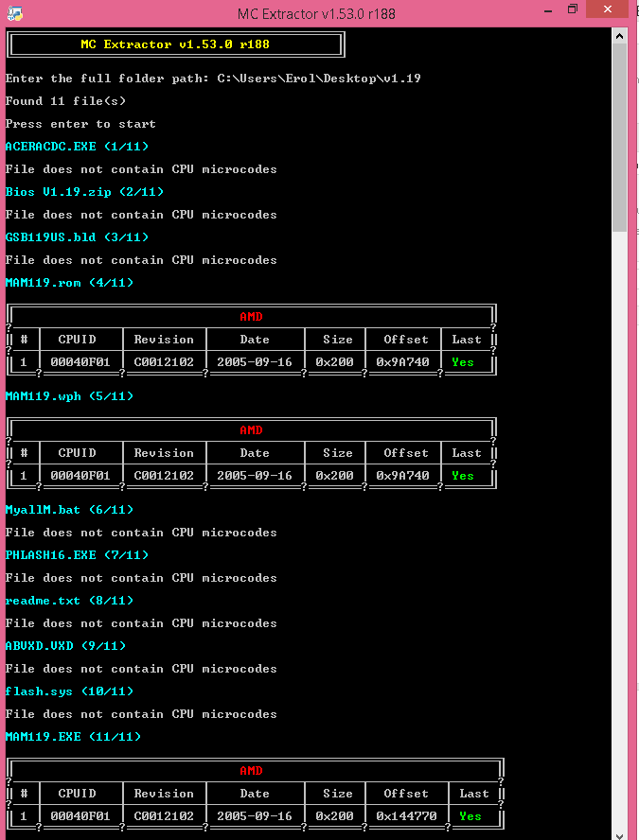Click no-microcodes message under ACERACDC.EXE
This screenshot has width=639, height=840.
point(141,170)
